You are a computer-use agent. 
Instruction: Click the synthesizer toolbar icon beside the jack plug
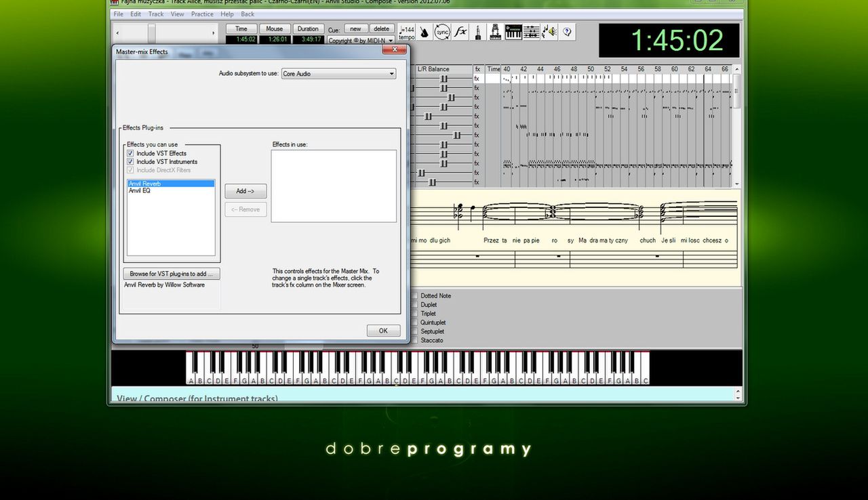point(496,32)
